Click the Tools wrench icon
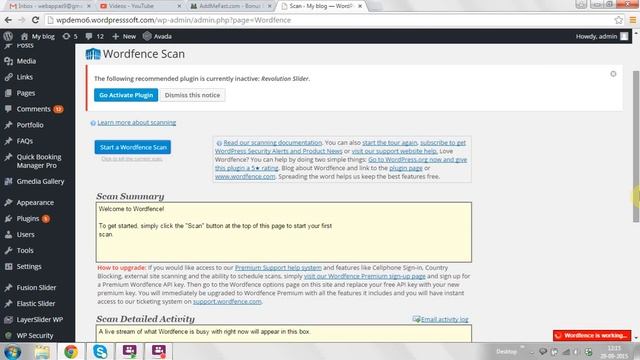Viewport: 640px width, 360px height. [8, 251]
